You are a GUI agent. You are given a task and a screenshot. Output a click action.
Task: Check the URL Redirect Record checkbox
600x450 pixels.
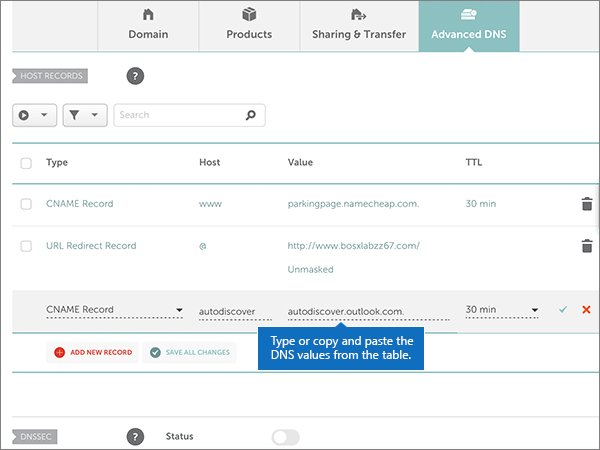[x=26, y=246]
